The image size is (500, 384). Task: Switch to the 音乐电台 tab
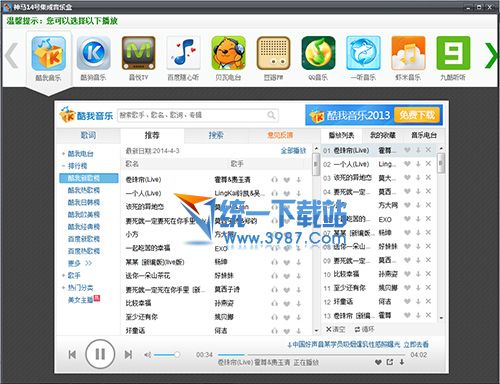[x=424, y=135]
